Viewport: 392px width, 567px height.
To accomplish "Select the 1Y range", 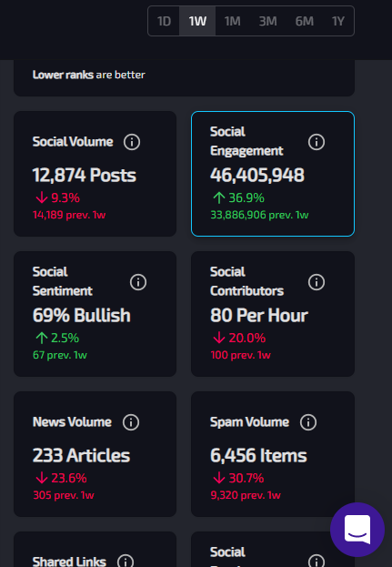I will click(338, 21).
